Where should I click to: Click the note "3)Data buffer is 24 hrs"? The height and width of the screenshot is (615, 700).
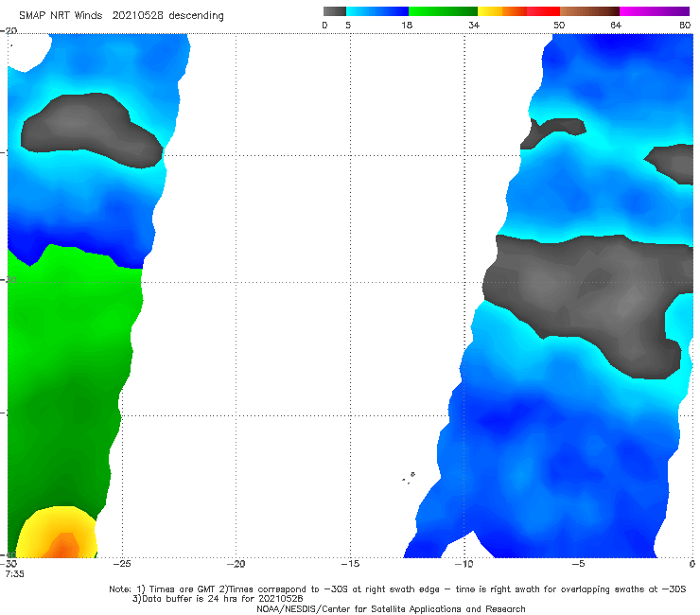coord(218,599)
